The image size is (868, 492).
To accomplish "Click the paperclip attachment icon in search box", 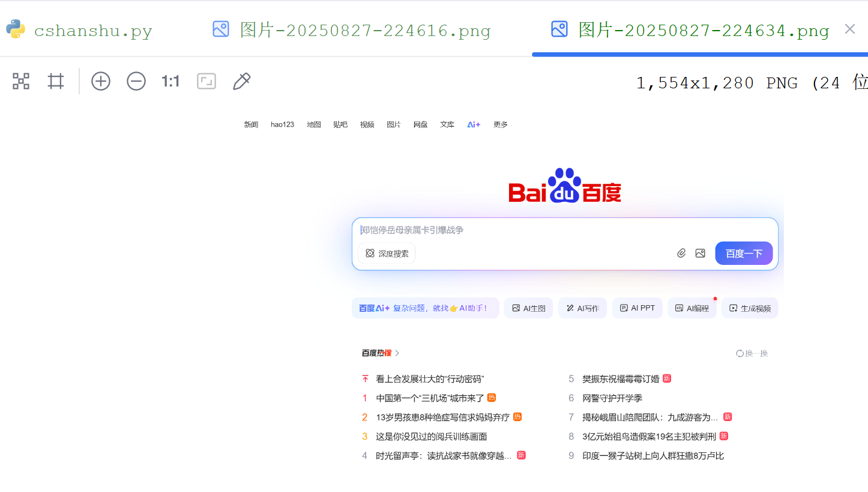I will (681, 254).
